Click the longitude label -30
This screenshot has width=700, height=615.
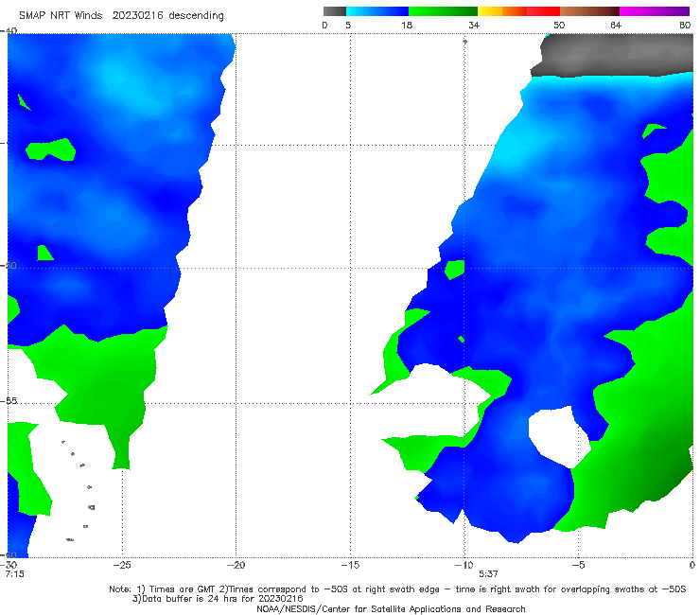click(9, 565)
